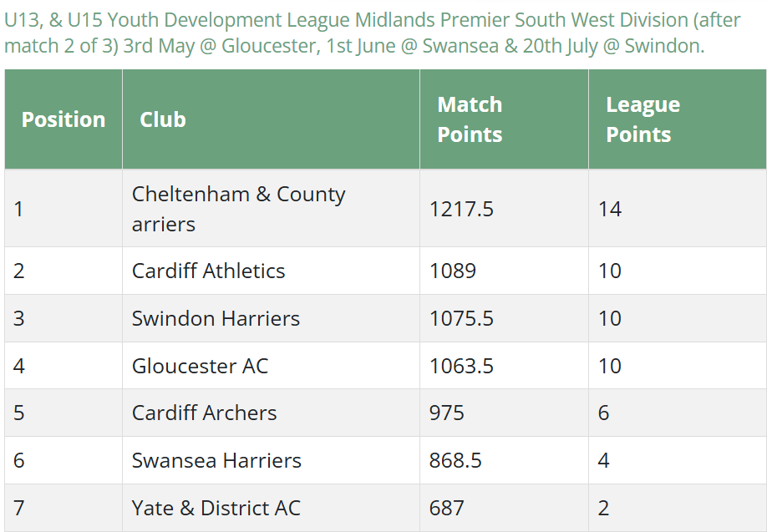Select the Youth Development League heading text
This screenshot has width=767, height=532.
[373, 33]
